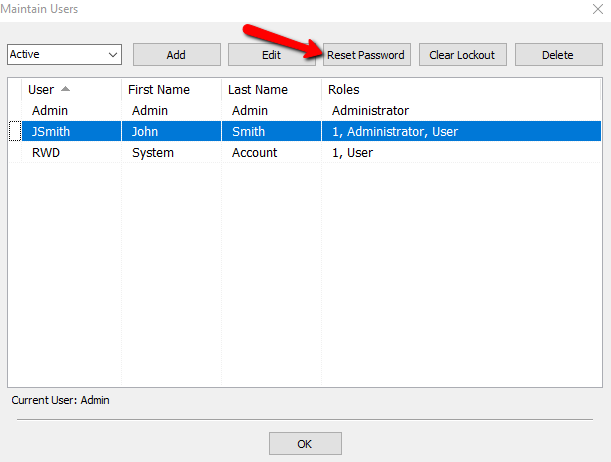This screenshot has height=462, width=611.
Task: Click the sort arrow beside User header
Action: click(x=65, y=89)
